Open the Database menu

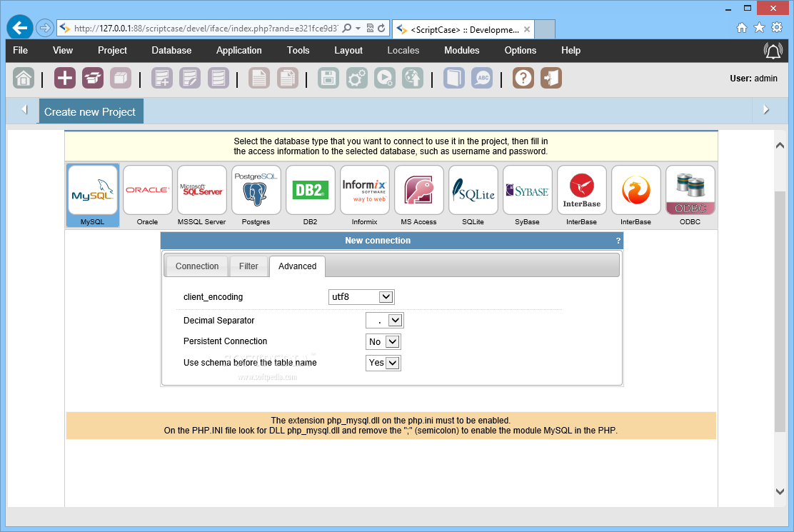(171, 51)
